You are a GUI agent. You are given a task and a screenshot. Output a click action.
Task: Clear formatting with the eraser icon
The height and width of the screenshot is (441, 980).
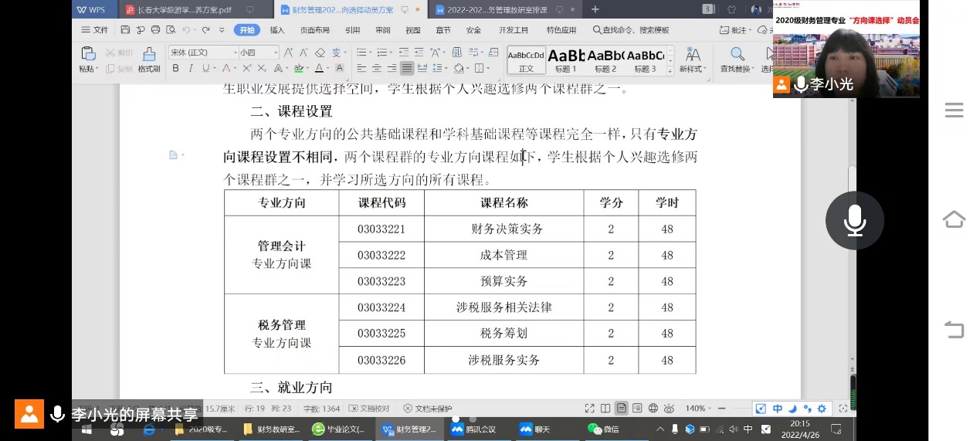[x=320, y=53]
